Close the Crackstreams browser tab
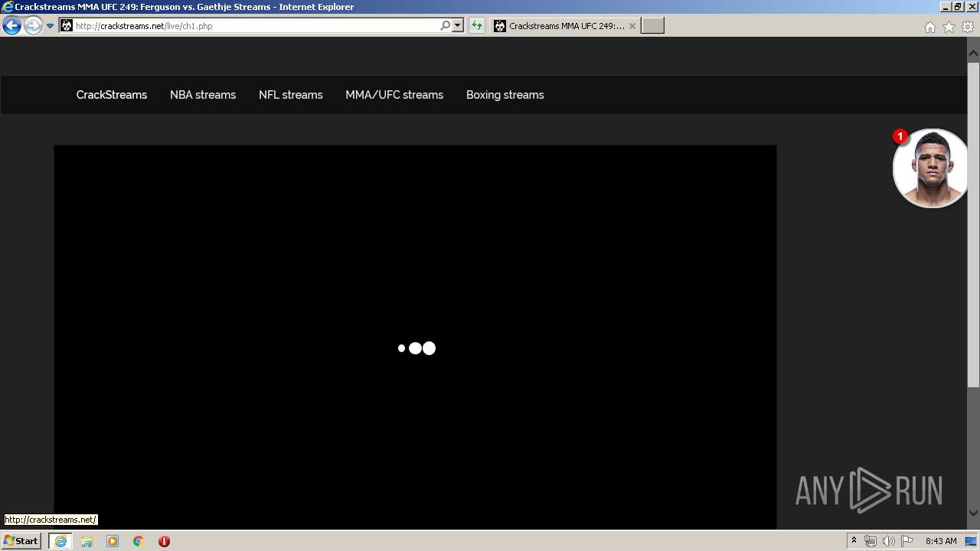 pyautogui.click(x=632, y=26)
